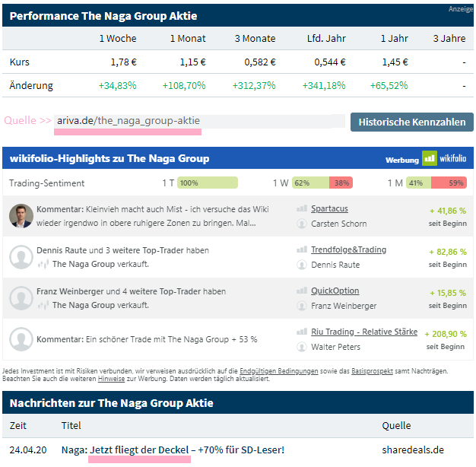Click the wikifolio logo in the banner

pyautogui.click(x=445, y=158)
